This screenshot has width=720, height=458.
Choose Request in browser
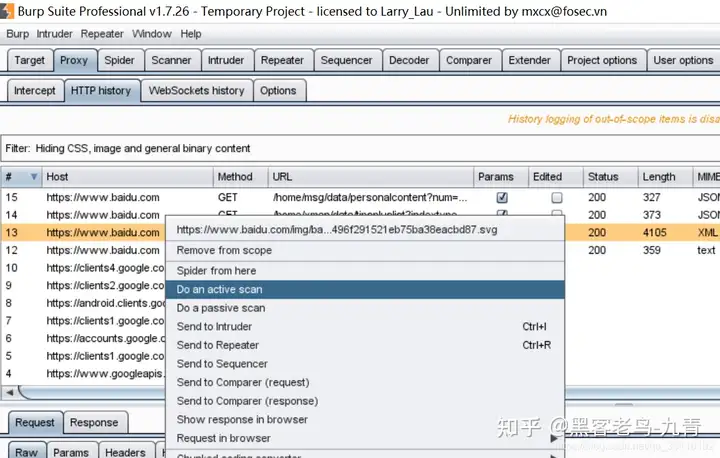click(x=365, y=438)
